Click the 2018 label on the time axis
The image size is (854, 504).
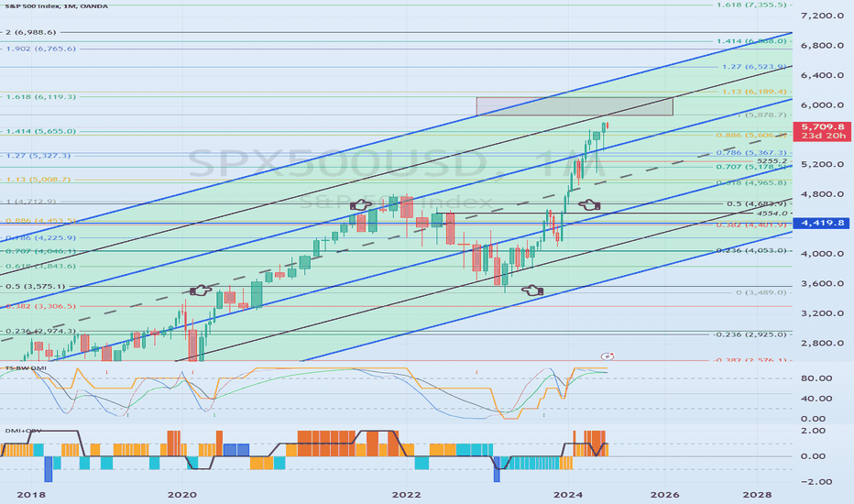pyautogui.click(x=31, y=495)
